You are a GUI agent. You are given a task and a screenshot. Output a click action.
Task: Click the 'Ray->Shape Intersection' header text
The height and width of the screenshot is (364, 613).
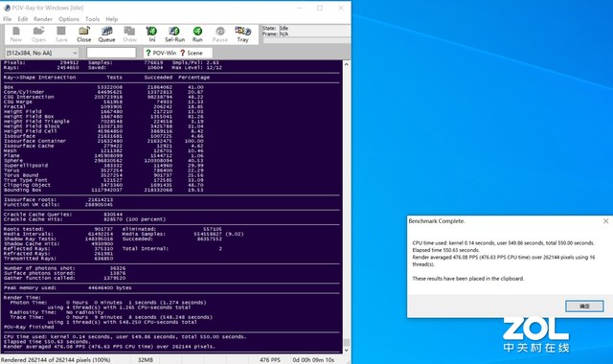click(x=40, y=78)
